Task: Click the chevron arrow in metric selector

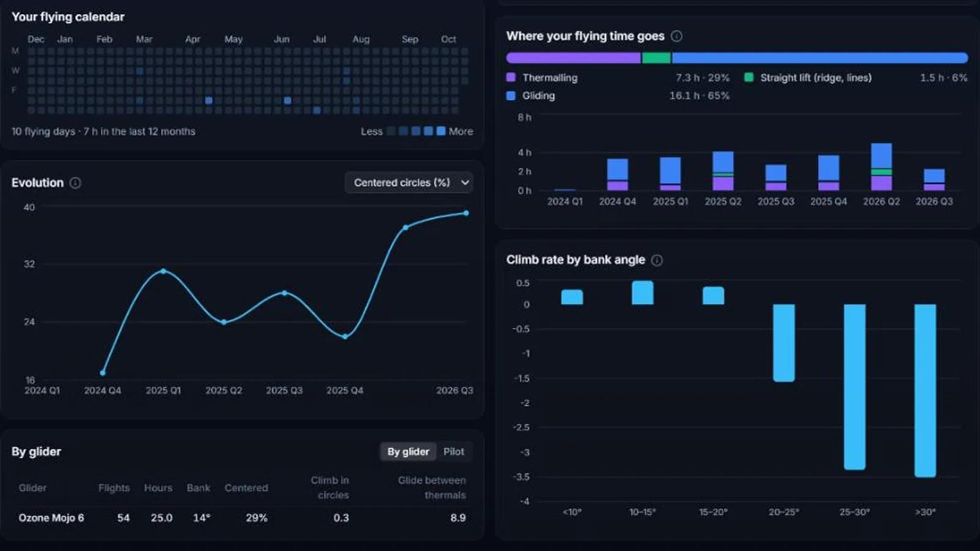Action: pos(465,182)
